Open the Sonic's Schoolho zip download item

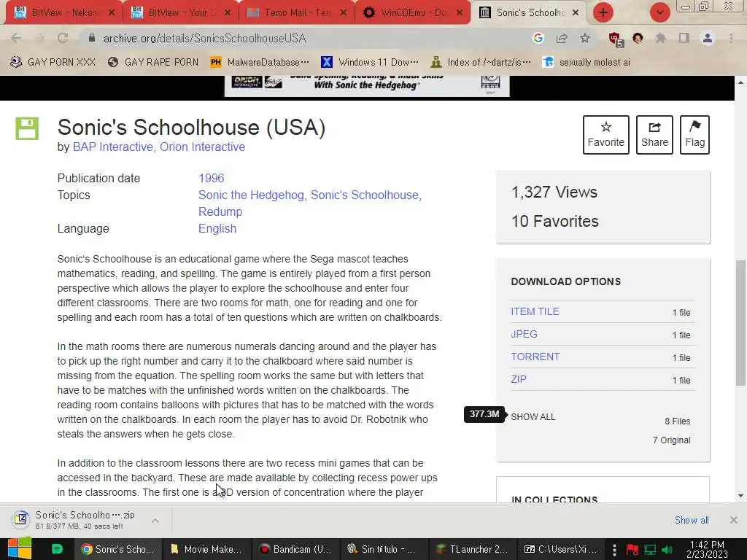(x=75, y=520)
